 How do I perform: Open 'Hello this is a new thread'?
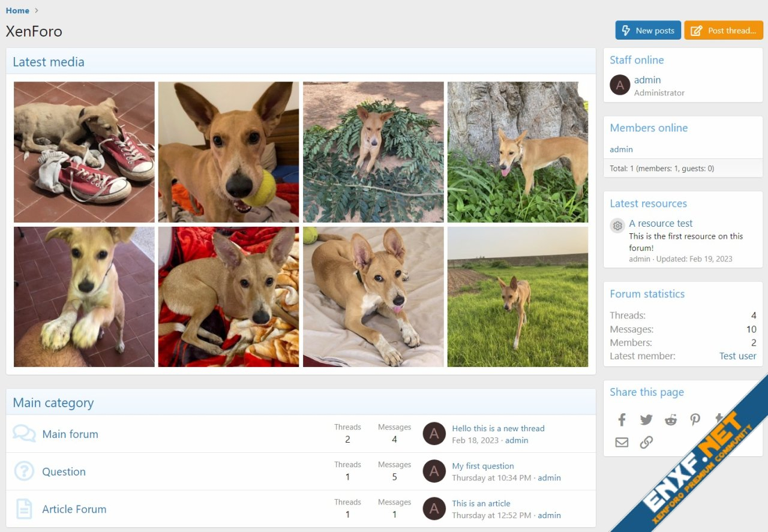tap(498, 428)
